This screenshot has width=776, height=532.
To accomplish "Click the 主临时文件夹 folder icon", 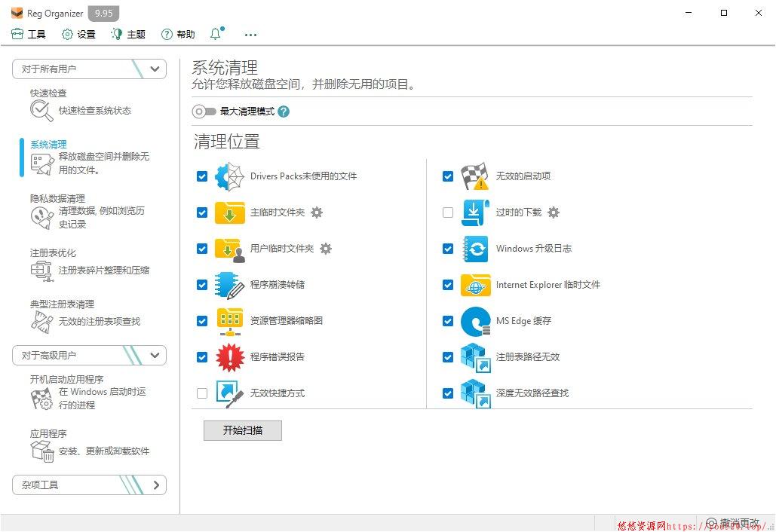I will pos(229,212).
